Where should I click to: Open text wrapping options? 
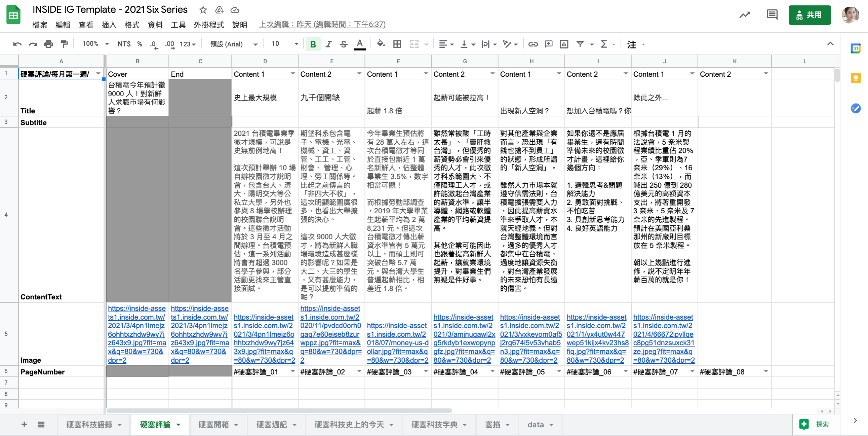[x=489, y=44]
